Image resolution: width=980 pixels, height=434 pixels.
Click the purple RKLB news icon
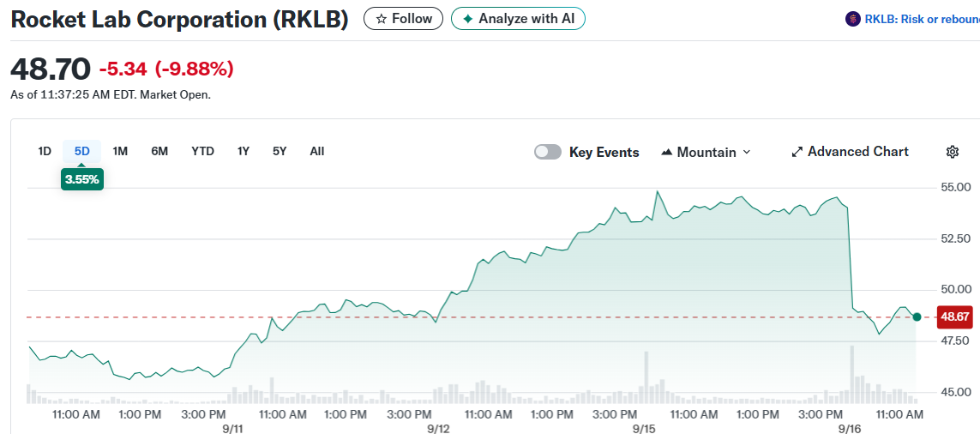pyautogui.click(x=852, y=20)
